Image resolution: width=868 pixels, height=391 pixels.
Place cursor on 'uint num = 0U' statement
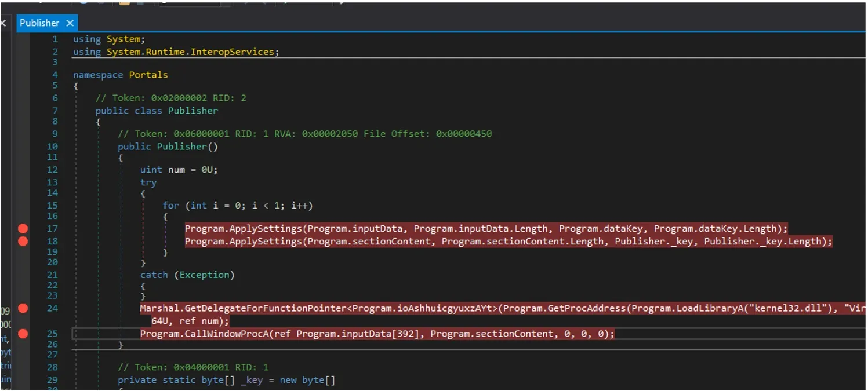tap(179, 170)
